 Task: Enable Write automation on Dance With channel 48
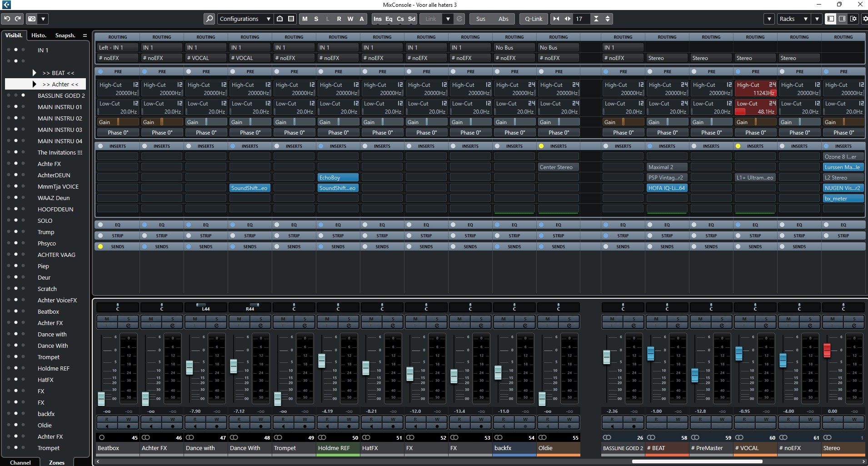pyautogui.click(x=261, y=419)
